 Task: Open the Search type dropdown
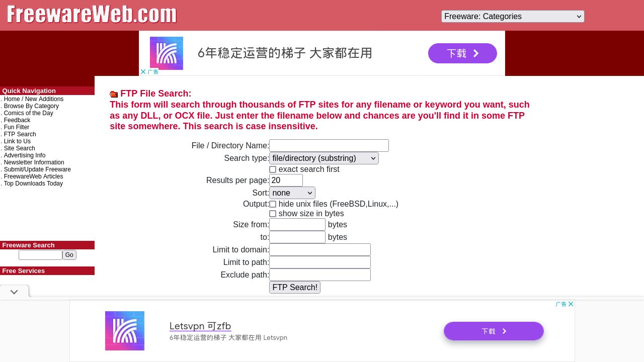(324, 158)
